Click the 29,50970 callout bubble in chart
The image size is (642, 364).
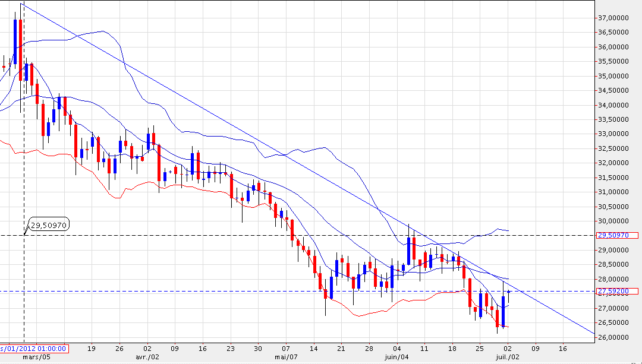[49, 225]
